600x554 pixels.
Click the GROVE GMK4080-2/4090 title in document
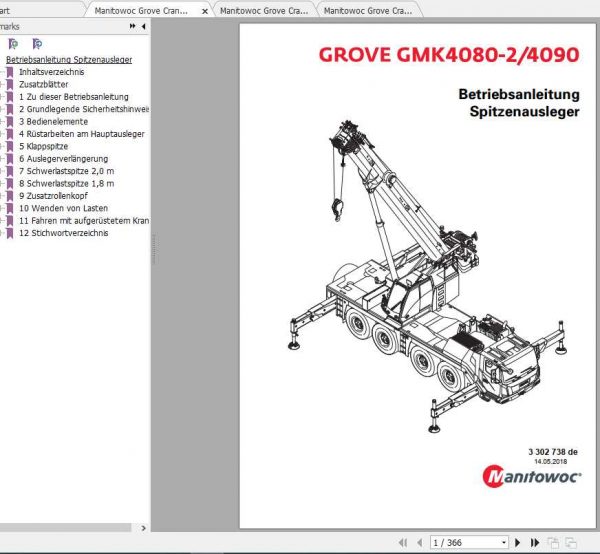pos(449,54)
